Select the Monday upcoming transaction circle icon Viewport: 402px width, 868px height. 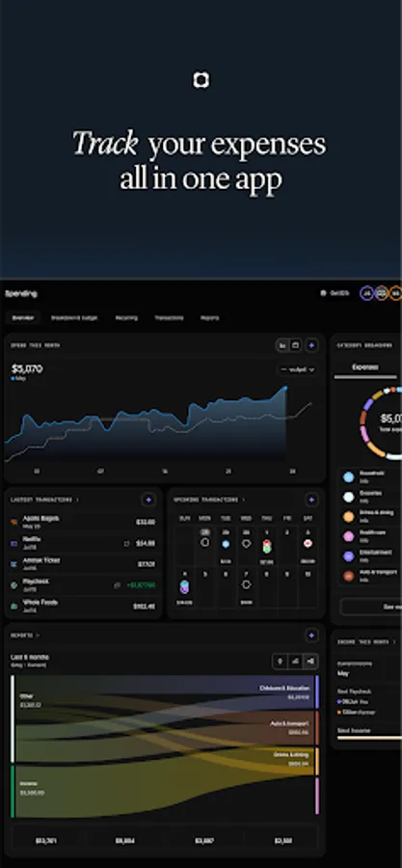[x=204, y=542]
